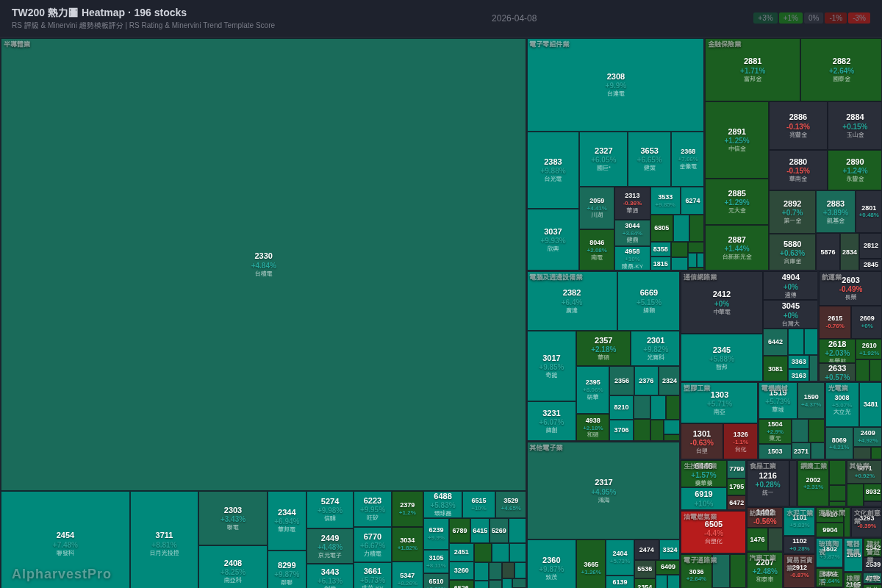This screenshot has height=588, width=882.
Task: Open the 2881 富邦金 tile
Action: [753, 70]
